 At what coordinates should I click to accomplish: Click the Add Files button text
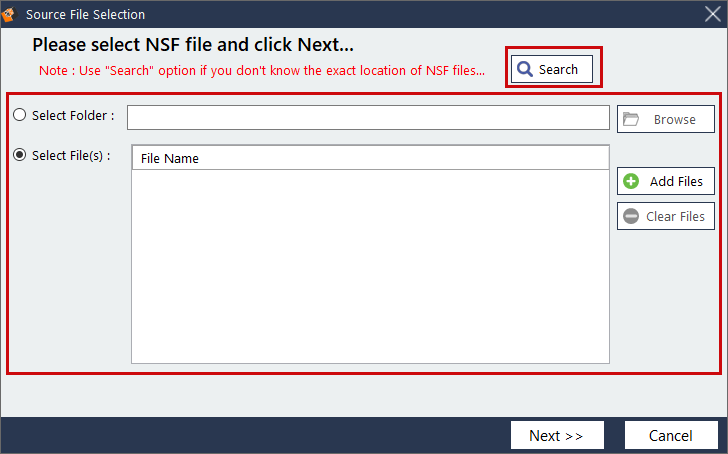click(x=676, y=182)
